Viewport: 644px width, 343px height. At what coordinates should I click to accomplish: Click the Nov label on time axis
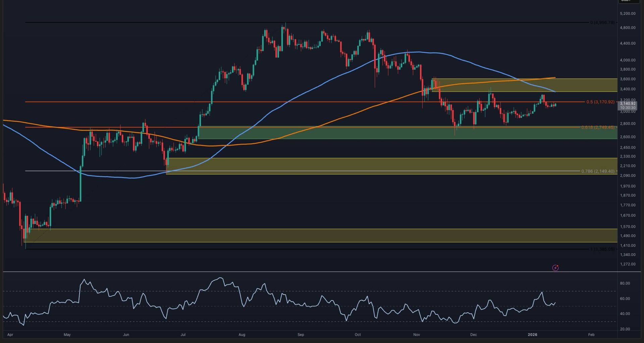click(417, 335)
